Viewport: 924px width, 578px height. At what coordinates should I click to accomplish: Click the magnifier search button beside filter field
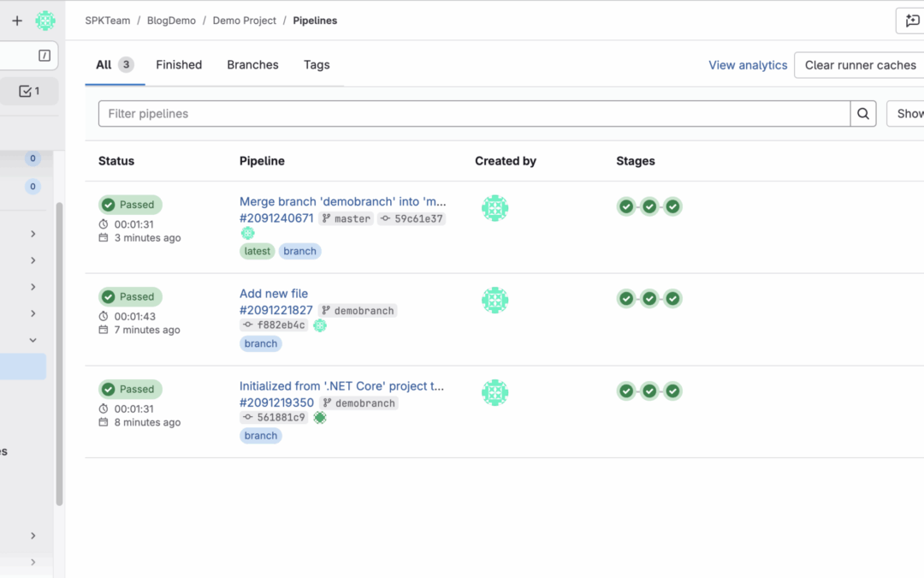click(x=863, y=114)
